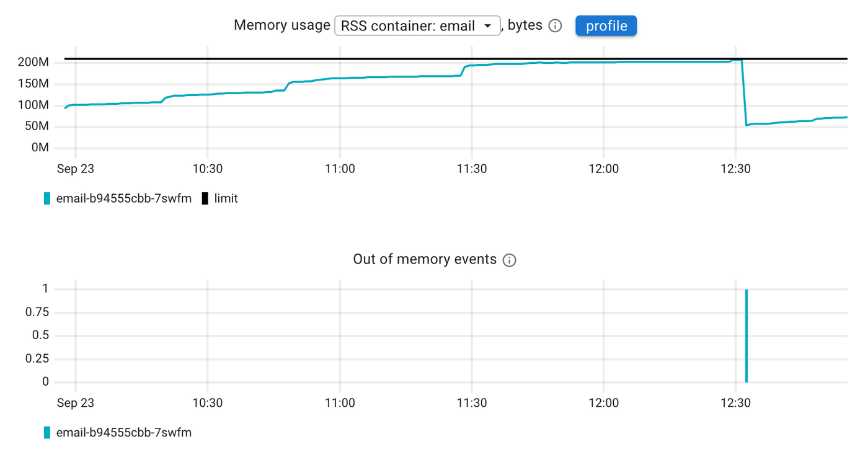This screenshot has height=452, width=868.
Task: Open the RSS container: email dropdown
Action: (x=417, y=25)
